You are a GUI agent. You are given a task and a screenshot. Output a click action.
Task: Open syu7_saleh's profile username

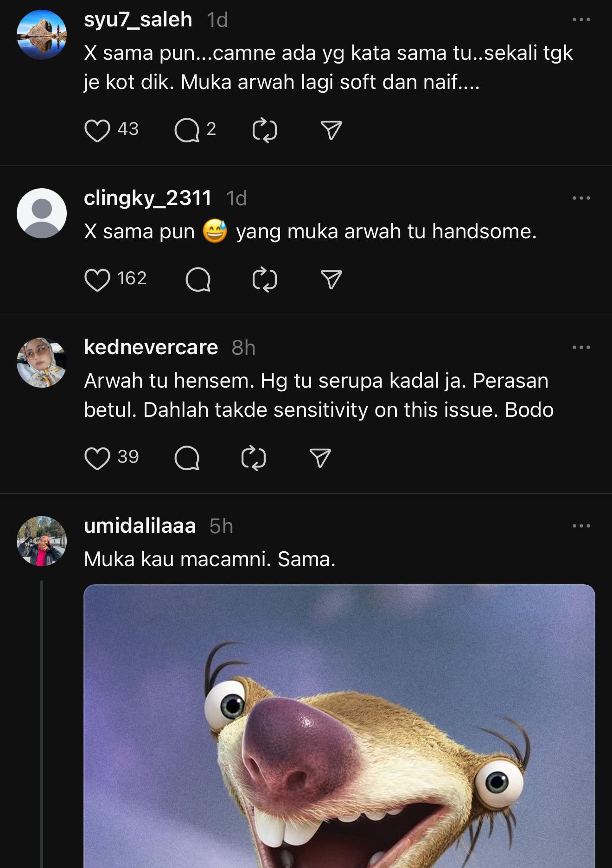pos(138,20)
